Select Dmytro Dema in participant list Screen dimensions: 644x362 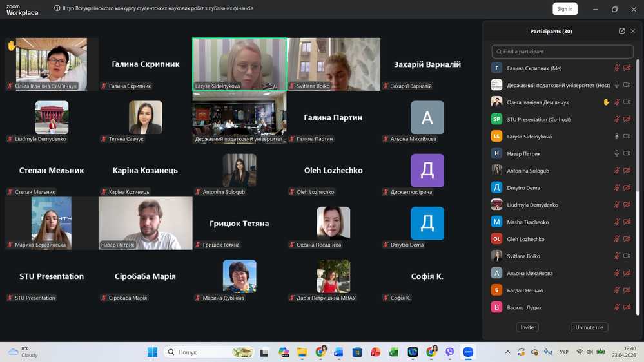coord(523,187)
